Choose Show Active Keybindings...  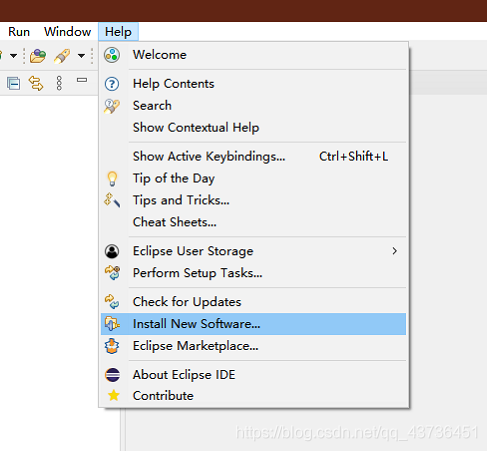click(x=253, y=156)
